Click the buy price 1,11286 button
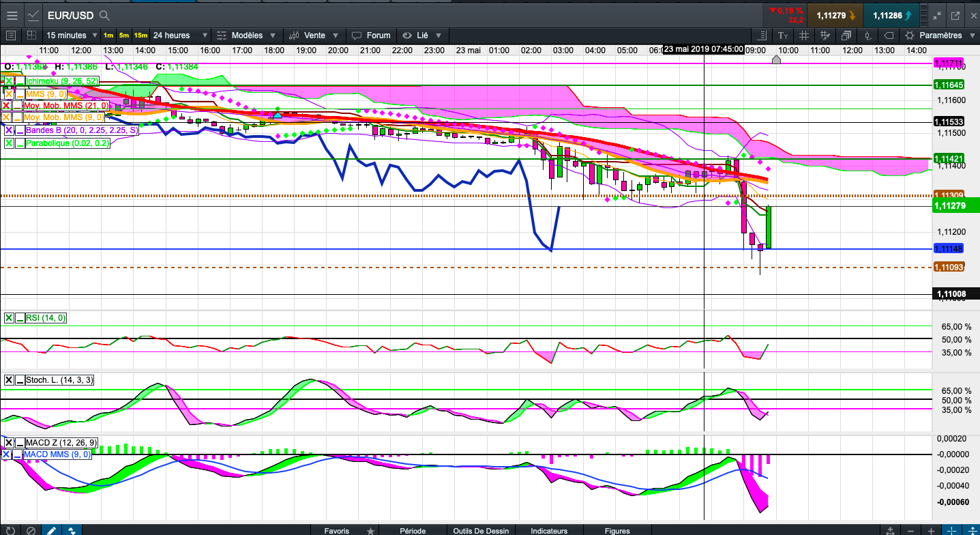Screen dimensions: 980x535 pos(890,15)
